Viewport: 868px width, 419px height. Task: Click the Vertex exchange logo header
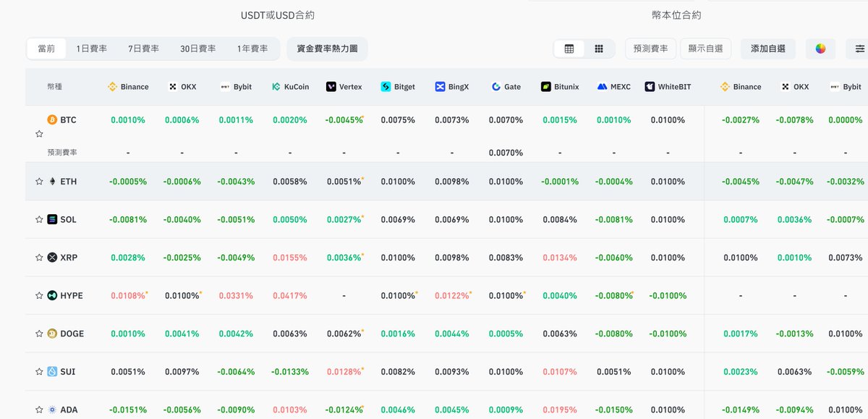(x=344, y=87)
